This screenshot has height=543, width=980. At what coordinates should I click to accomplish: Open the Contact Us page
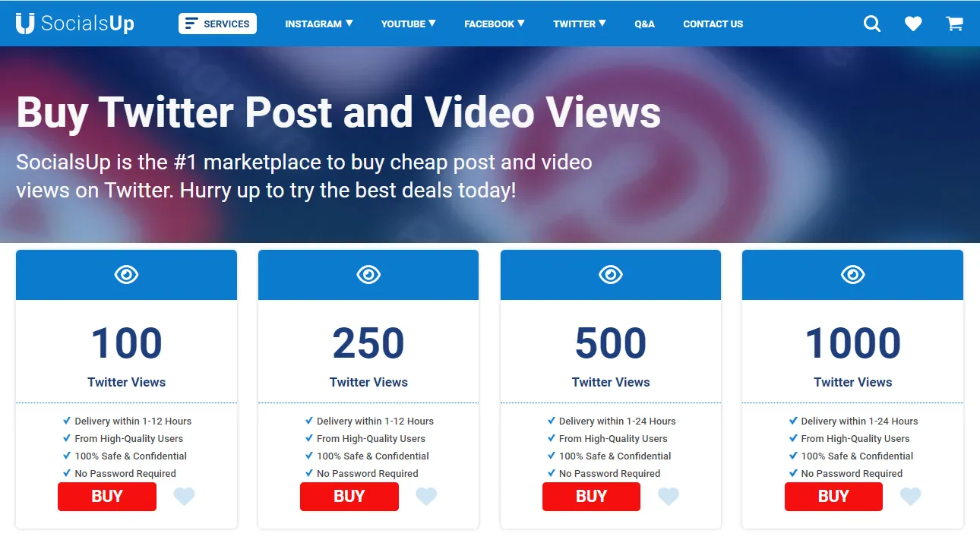coord(713,24)
